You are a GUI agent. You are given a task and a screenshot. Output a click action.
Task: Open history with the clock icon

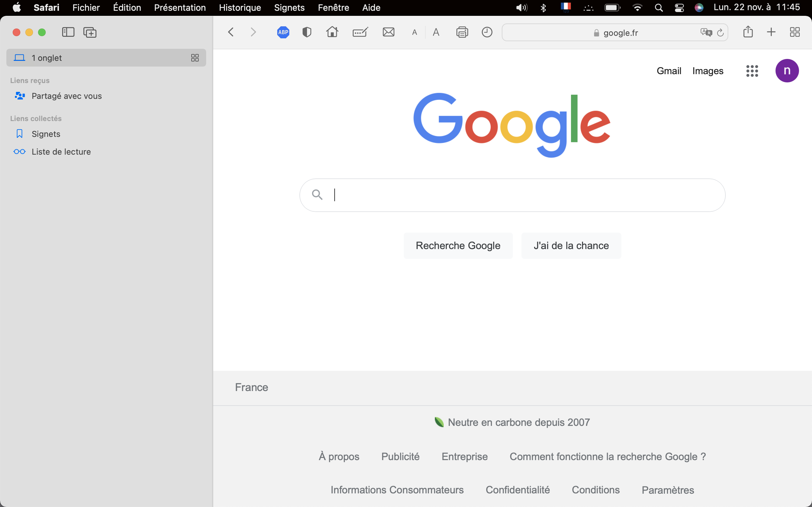487,32
